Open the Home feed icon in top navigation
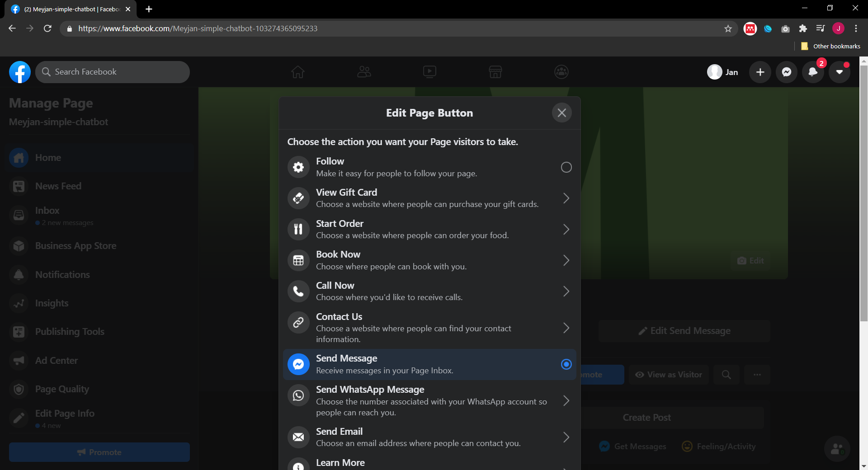Image resolution: width=868 pixels, height=470 pixels. point(297,72)
